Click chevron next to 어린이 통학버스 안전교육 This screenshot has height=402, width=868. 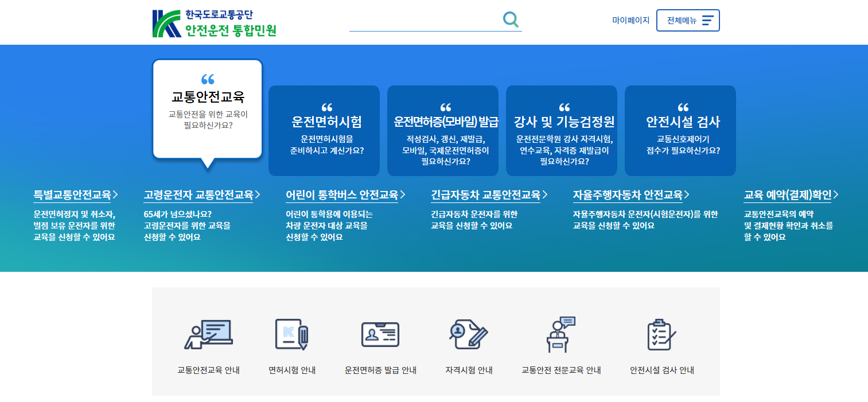[403, 194]
